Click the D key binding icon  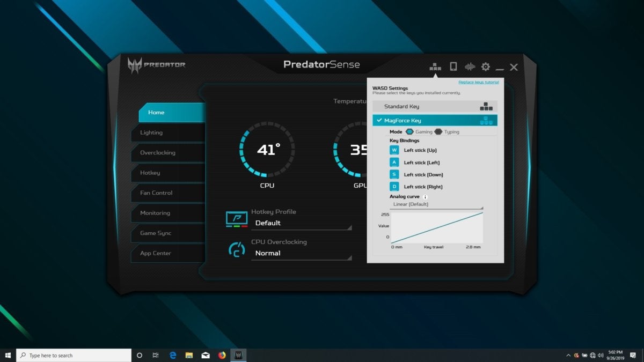click(x=394, y=187)
